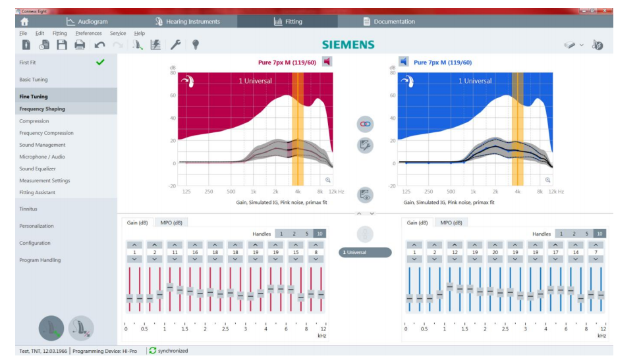Set right ear Handles to 1
641x364 pixels.
[281, 234]
